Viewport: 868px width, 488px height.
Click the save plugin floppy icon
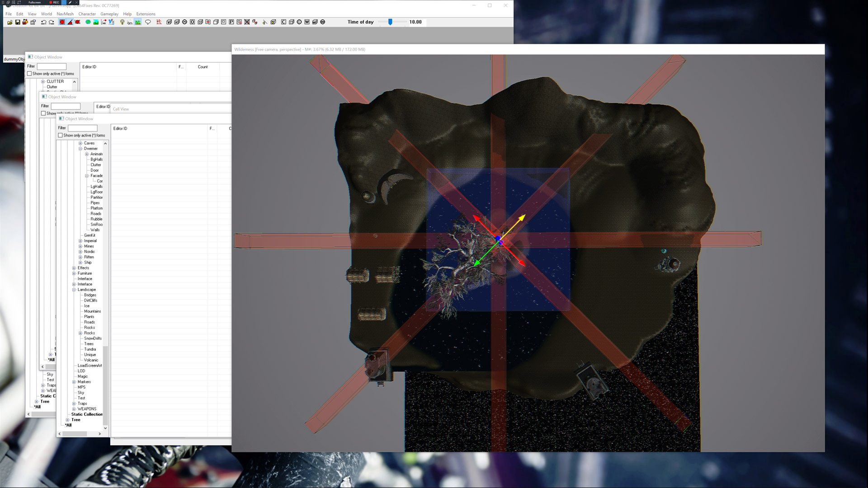point(18,22)
